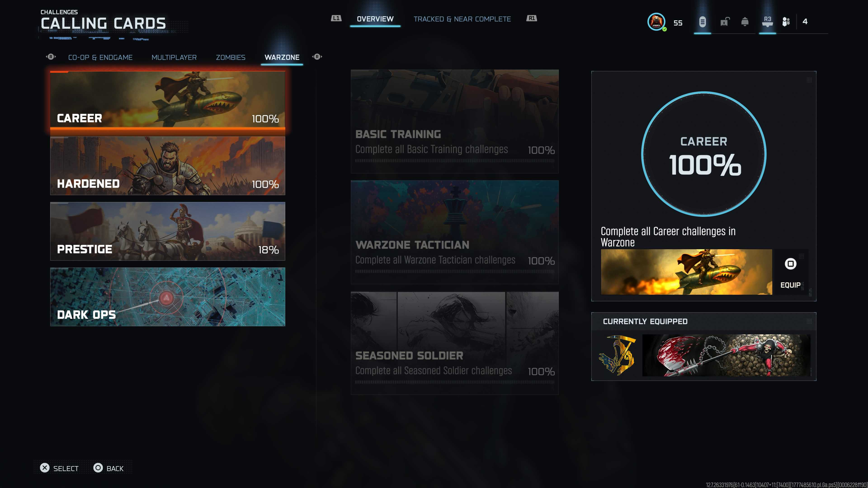This screenshot has width=868, height=488.
Task: Click the Warzone Tactician 100% value
Action: [541, 261]
